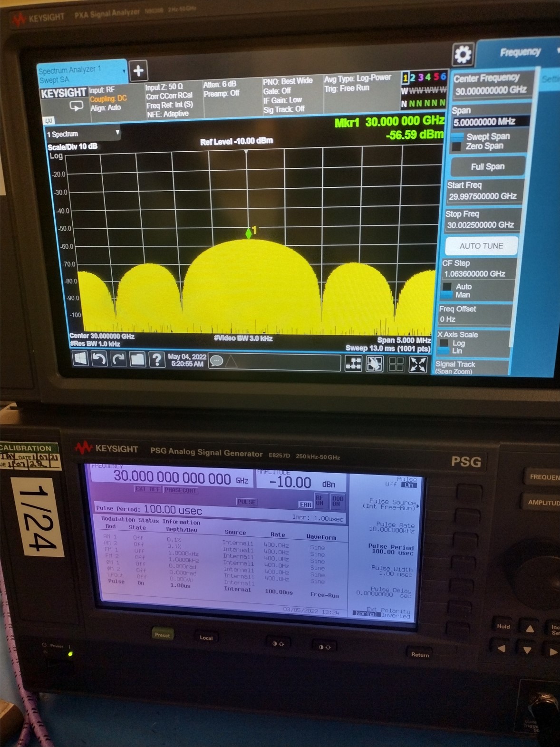Click the Hold button on the PSG generator
The image size is (560, 747).
pos(503,626)
